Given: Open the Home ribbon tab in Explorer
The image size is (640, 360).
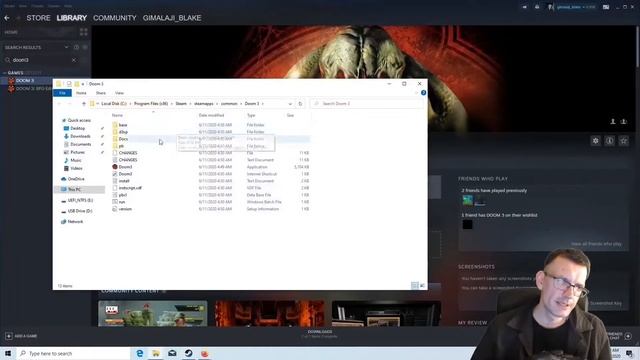Looking at the screenshot, I should [x=81, y=93].
